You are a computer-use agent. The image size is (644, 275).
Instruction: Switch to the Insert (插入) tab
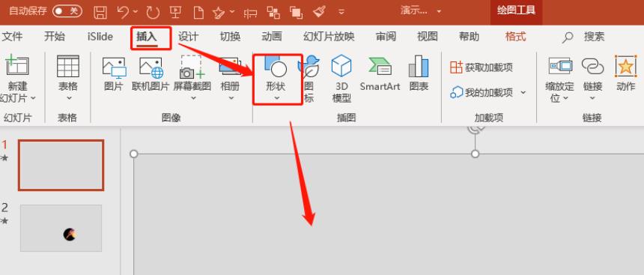(x=147, y=37)
